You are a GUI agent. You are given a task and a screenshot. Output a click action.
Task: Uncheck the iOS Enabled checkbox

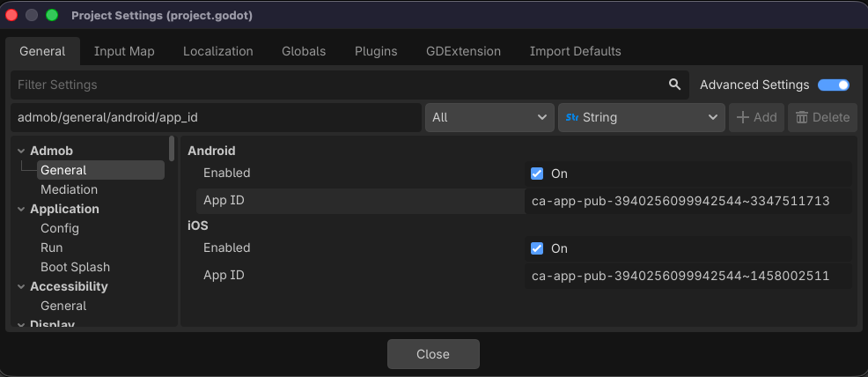pos(536,248)
